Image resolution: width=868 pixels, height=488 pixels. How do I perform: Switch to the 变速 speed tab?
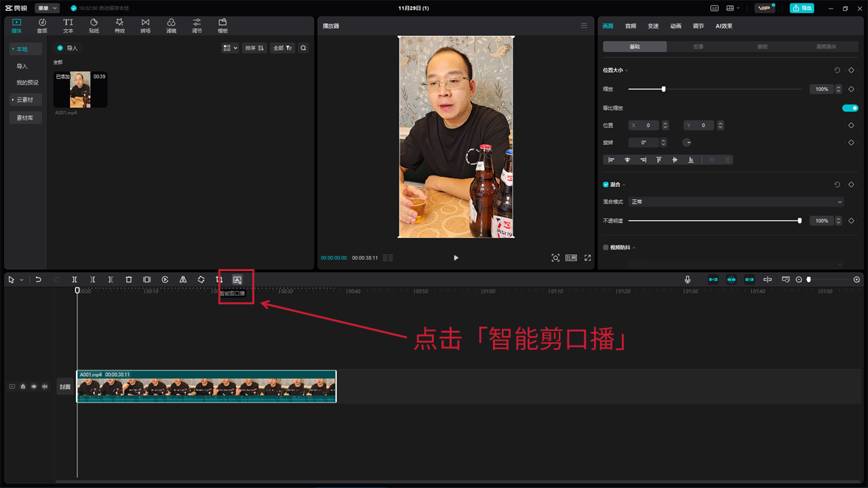(x=653, y=26)
